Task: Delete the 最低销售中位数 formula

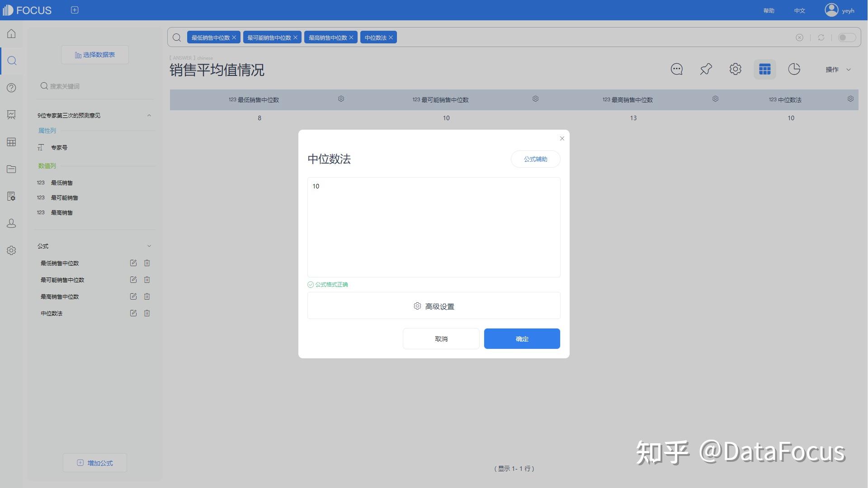Action: click(147, 263)
